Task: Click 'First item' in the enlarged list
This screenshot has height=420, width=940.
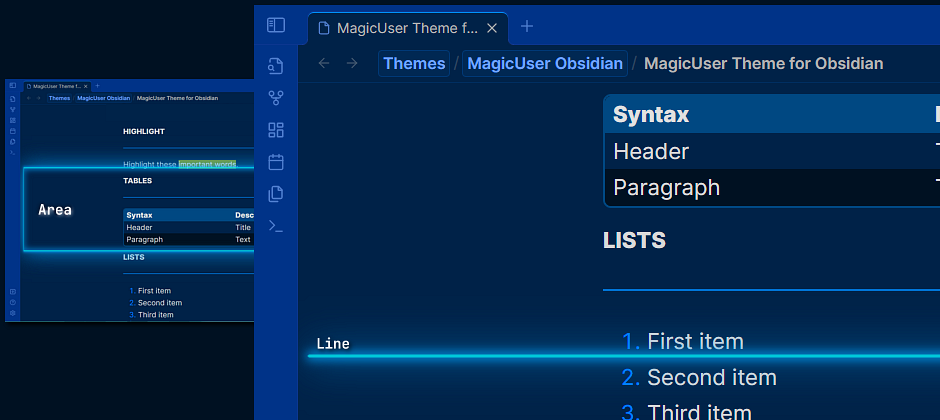Action: pyautogui.click(x=695, y=342)
